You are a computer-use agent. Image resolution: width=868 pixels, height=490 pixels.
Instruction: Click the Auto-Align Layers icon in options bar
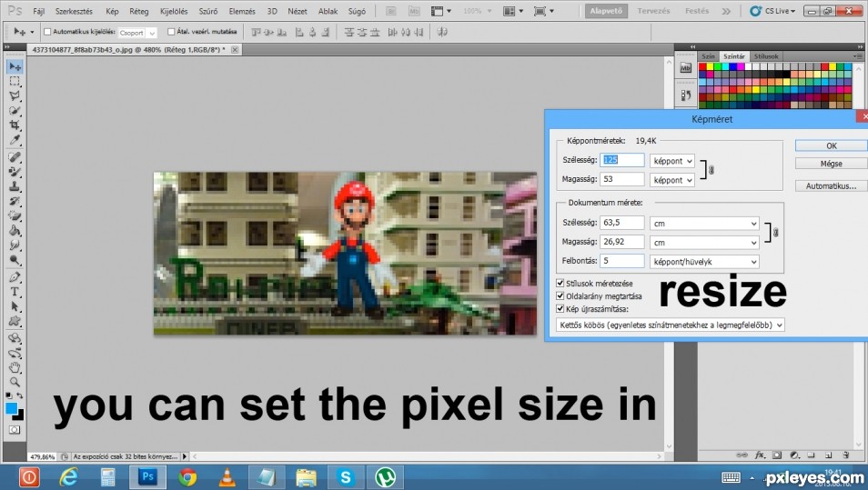[442, 32]
